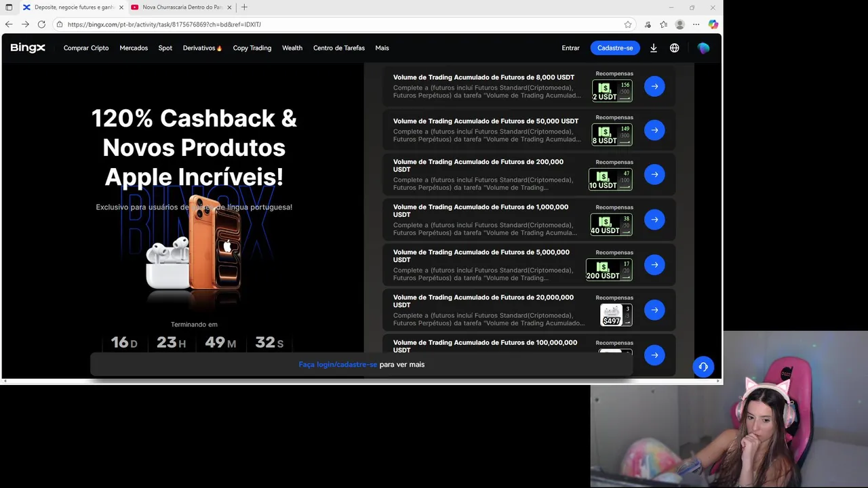This screenshot has width=868, height=488.
Task: Click the 120% Cashback headline
Action: coord(194,148)
